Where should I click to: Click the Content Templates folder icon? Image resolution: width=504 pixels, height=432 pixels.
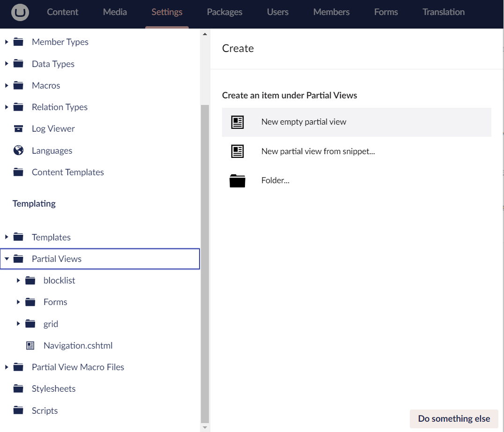coord(18,172)
